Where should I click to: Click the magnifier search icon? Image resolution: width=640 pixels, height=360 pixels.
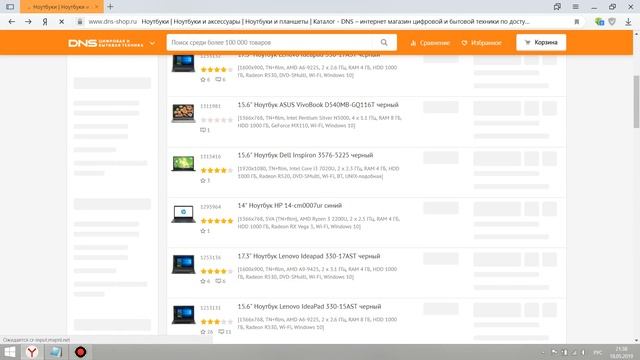(384, 42)
